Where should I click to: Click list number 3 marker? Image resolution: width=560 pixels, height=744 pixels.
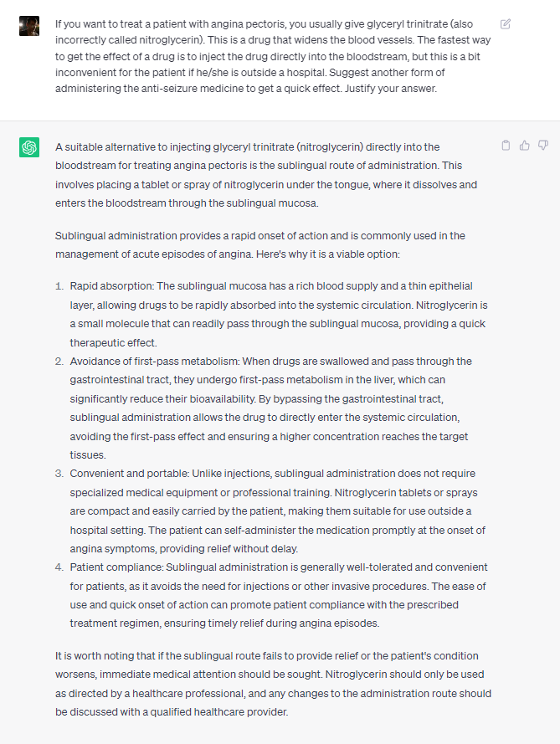tap(59, 474)
